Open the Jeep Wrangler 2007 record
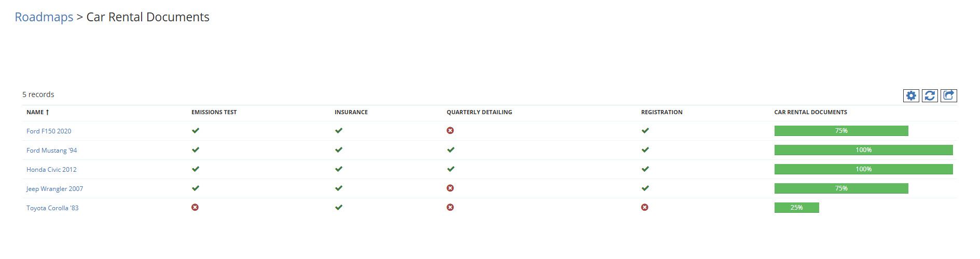 point(54,189)
